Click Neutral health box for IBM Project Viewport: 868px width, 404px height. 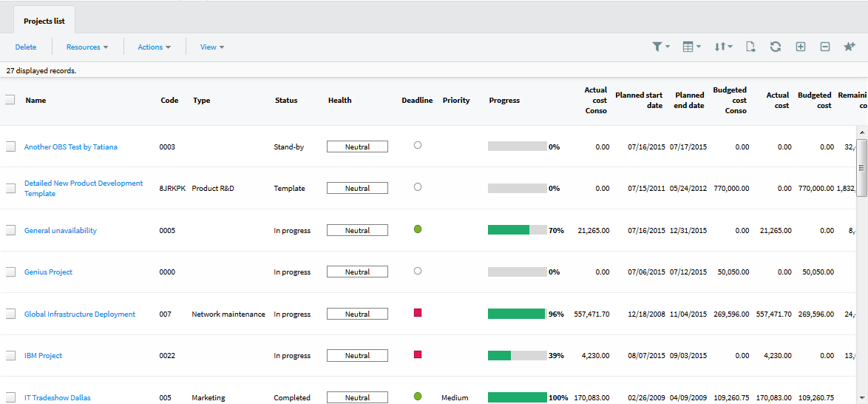(357, 356)
